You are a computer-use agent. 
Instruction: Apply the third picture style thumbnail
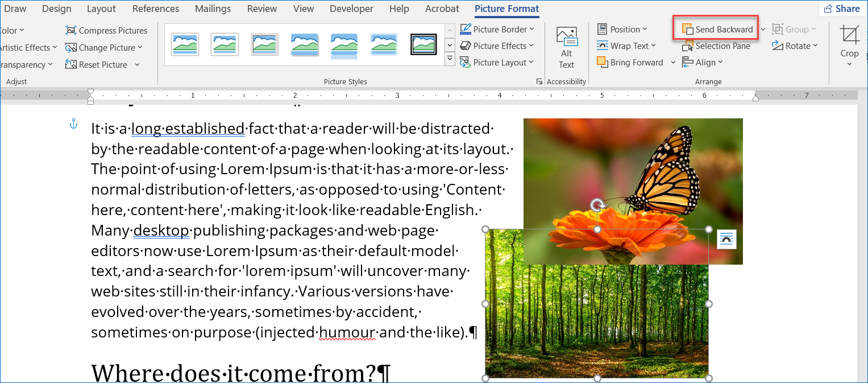click(264, 44)
